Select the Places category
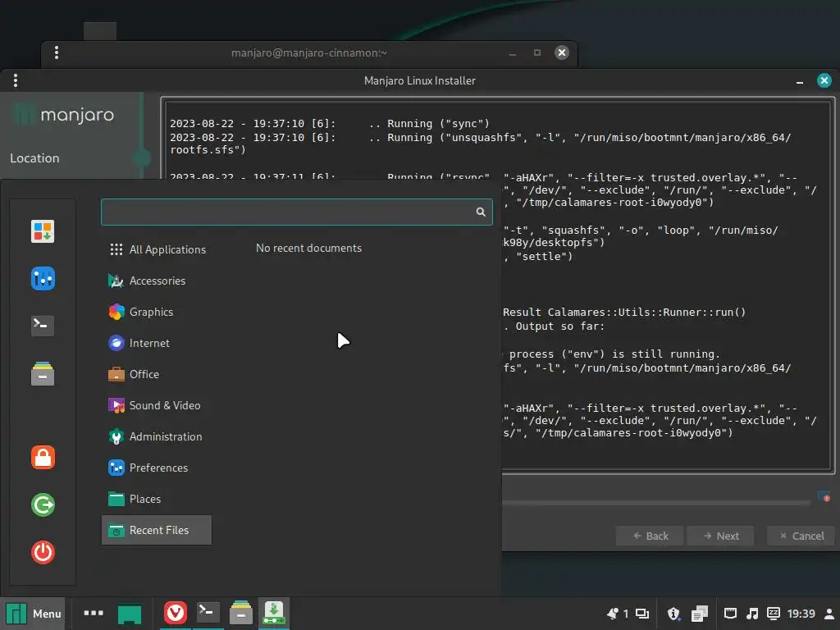 [157, 499]
